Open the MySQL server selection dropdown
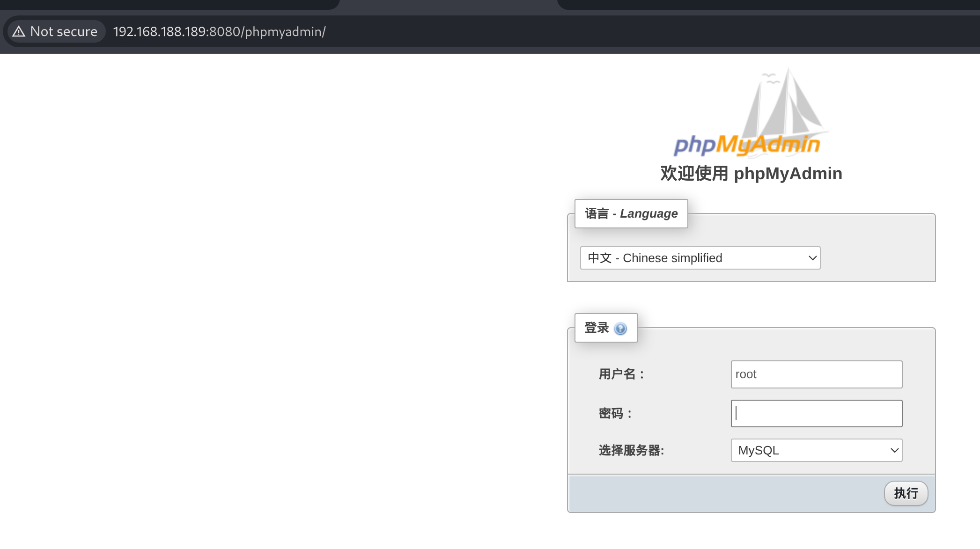 pos(816,450)
